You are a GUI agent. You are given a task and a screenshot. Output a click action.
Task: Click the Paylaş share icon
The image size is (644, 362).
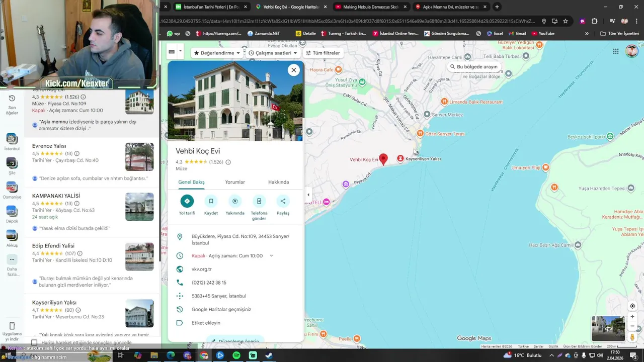tap(283, 201)
